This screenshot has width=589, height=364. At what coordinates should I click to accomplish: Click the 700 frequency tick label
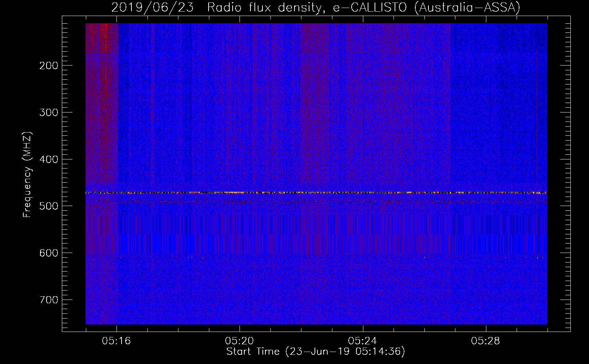point(49,300)
